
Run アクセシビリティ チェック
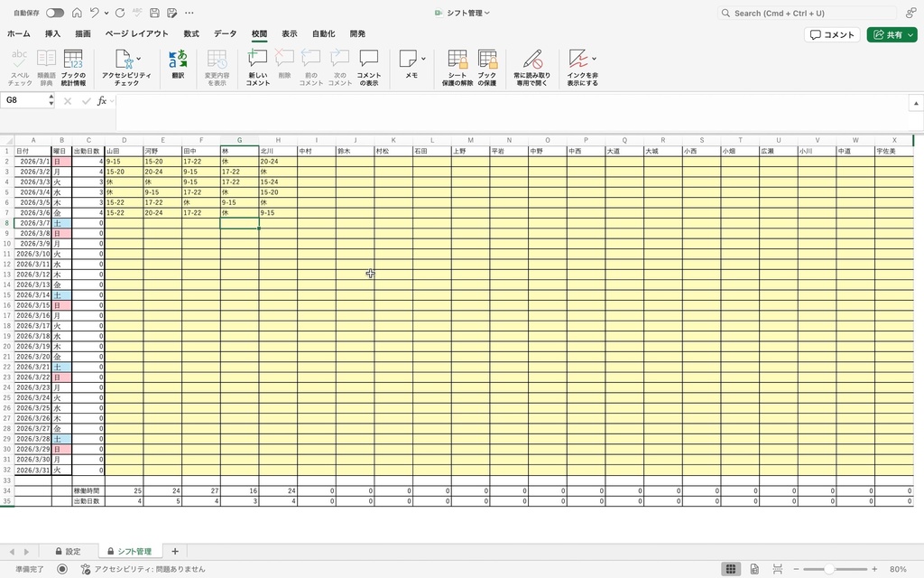tap(126, 67)
